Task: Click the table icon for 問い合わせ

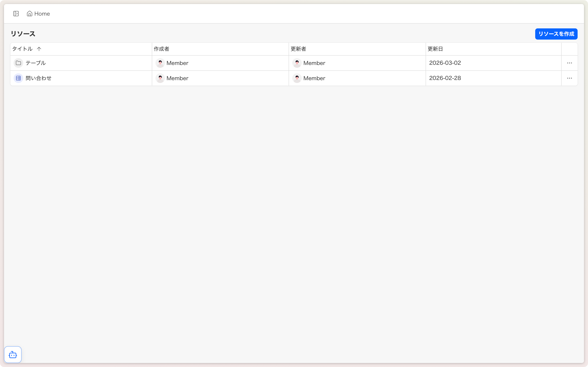Action: [18, 78]
